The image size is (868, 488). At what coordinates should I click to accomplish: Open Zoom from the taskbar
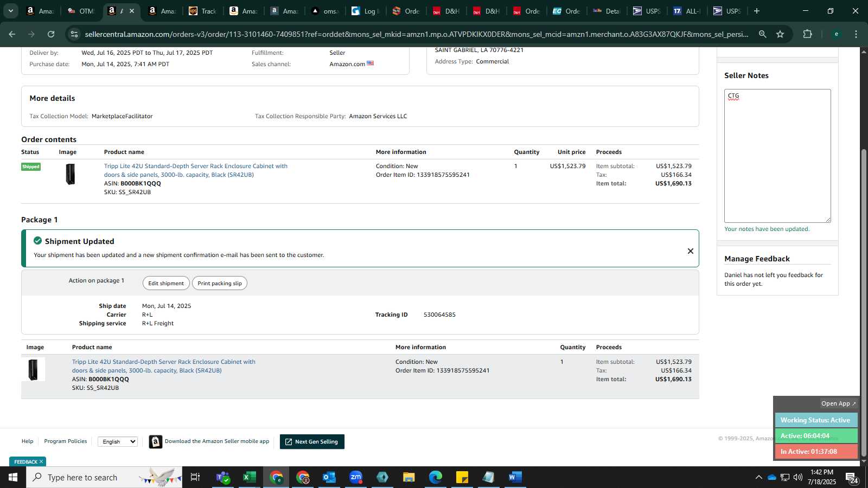[x=356, y=477]
